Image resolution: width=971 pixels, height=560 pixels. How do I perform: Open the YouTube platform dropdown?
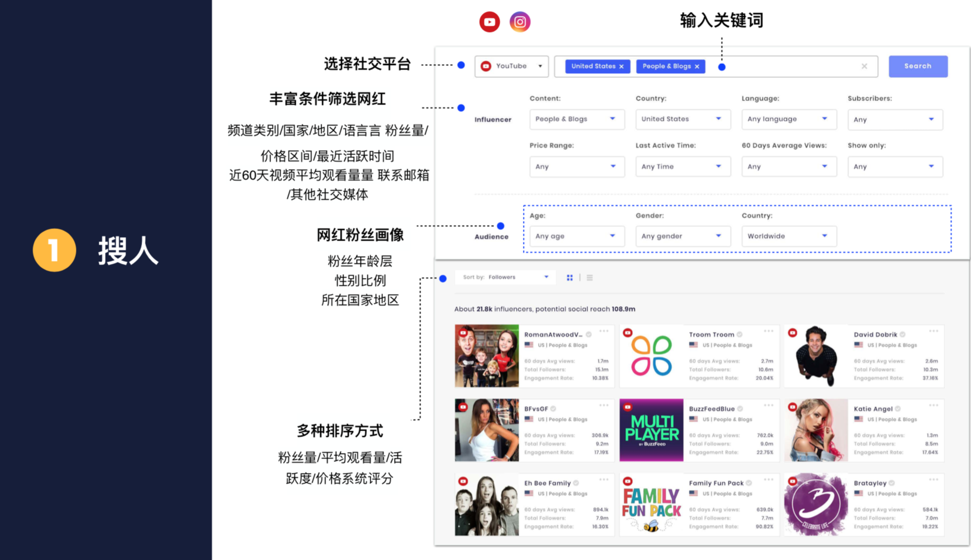click(511, 66)
